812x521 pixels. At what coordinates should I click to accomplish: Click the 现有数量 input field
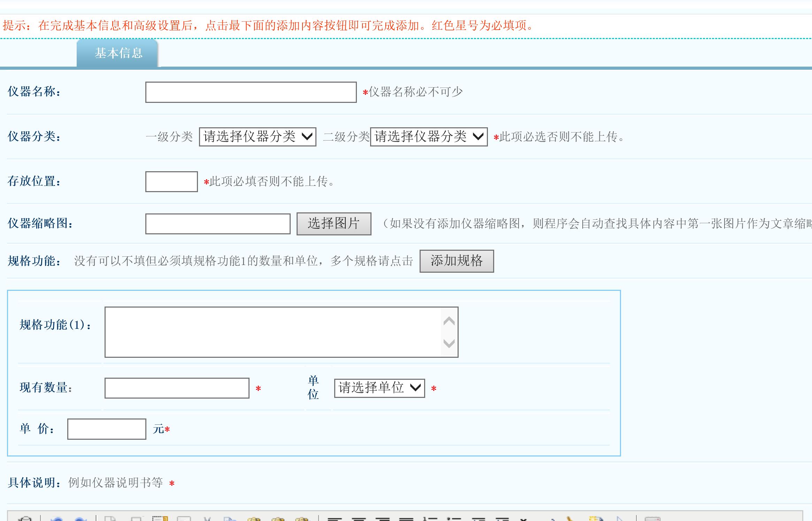coord(177,388)
